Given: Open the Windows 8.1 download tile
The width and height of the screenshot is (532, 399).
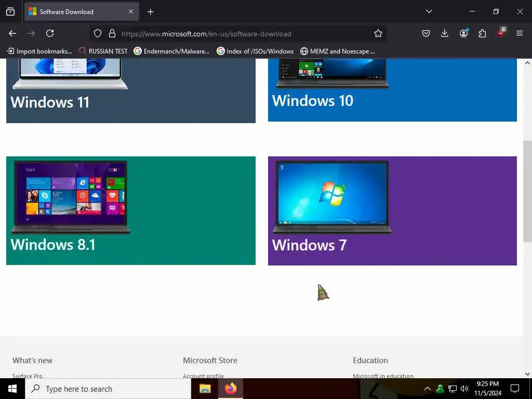Looking at the screenshot, I should 130,210.
